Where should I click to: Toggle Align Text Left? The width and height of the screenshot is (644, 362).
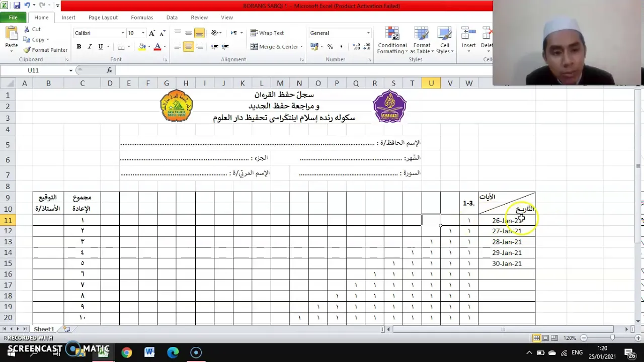click(178, 46)
